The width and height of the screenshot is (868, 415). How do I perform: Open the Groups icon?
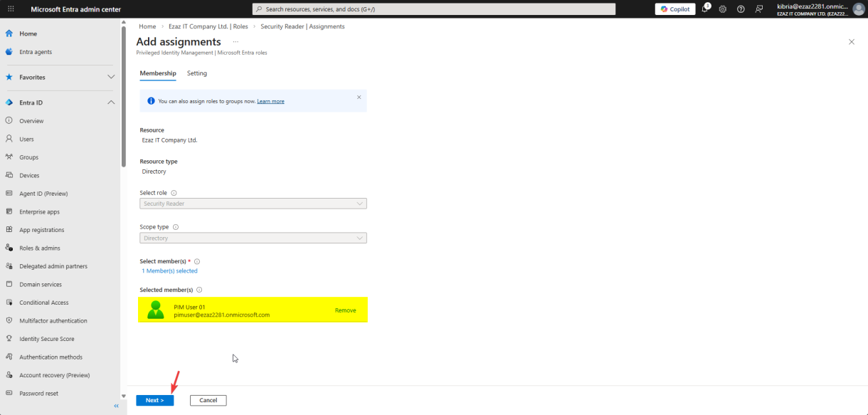9,157
